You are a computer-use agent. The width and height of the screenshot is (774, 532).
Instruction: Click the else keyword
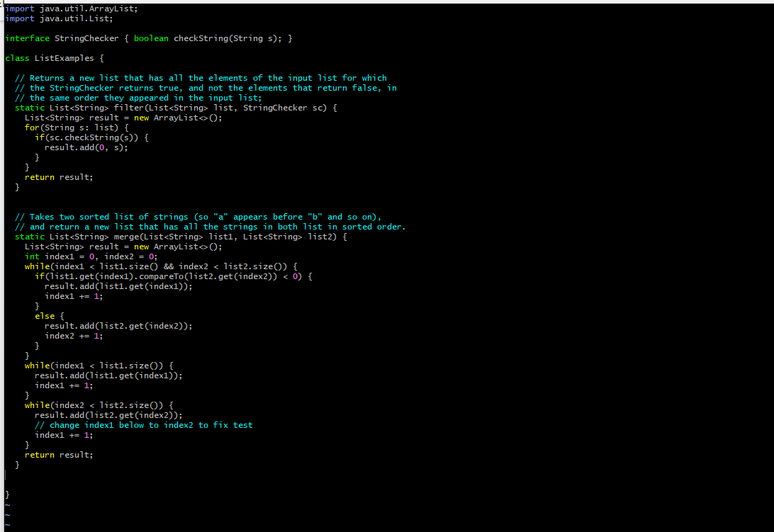44,316
